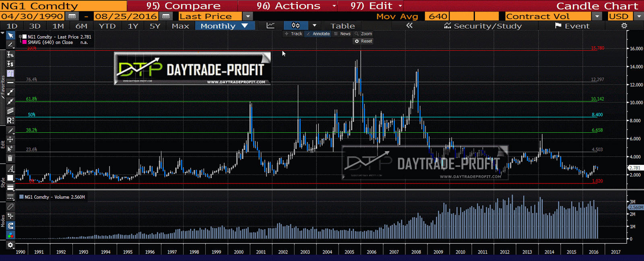Viewport: 644px width, 261px height.
Task: Open the dashed line style picker
Action: tap(10, 197)
